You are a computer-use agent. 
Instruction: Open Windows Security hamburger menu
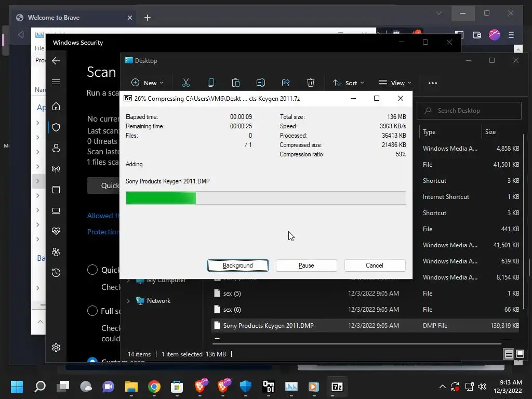coord(56,82)
